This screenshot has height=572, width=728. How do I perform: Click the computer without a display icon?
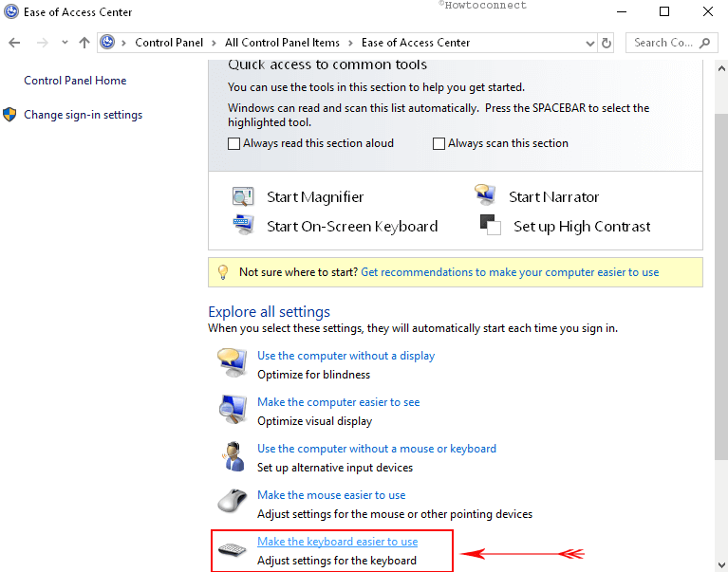(233, 362)
